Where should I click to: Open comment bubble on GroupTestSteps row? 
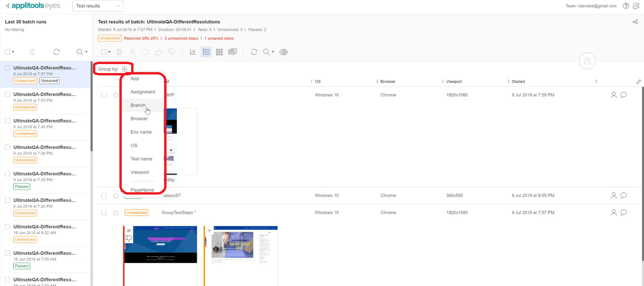click(x=623, y=212)
